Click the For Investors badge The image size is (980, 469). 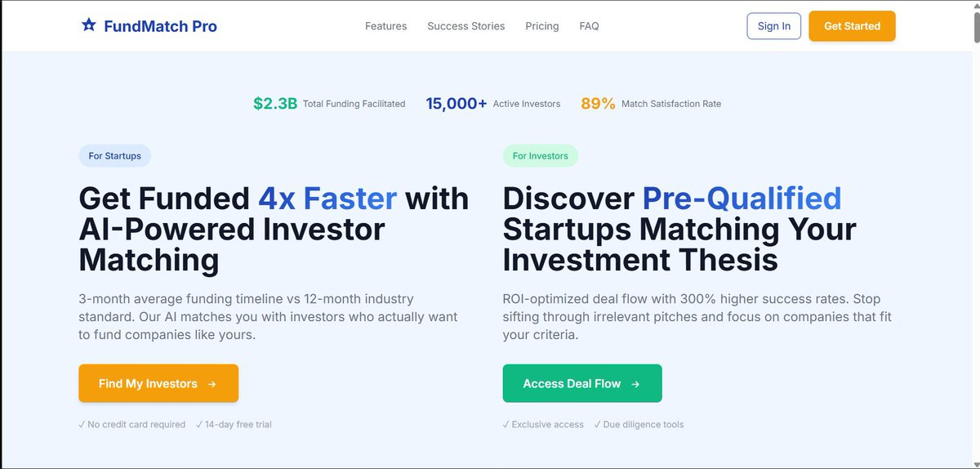[x=540, y=156]
